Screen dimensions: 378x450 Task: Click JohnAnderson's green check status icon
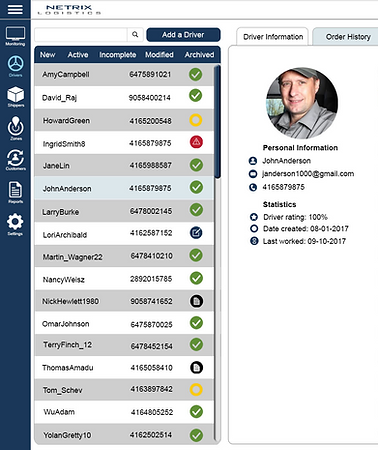point(196,187)
